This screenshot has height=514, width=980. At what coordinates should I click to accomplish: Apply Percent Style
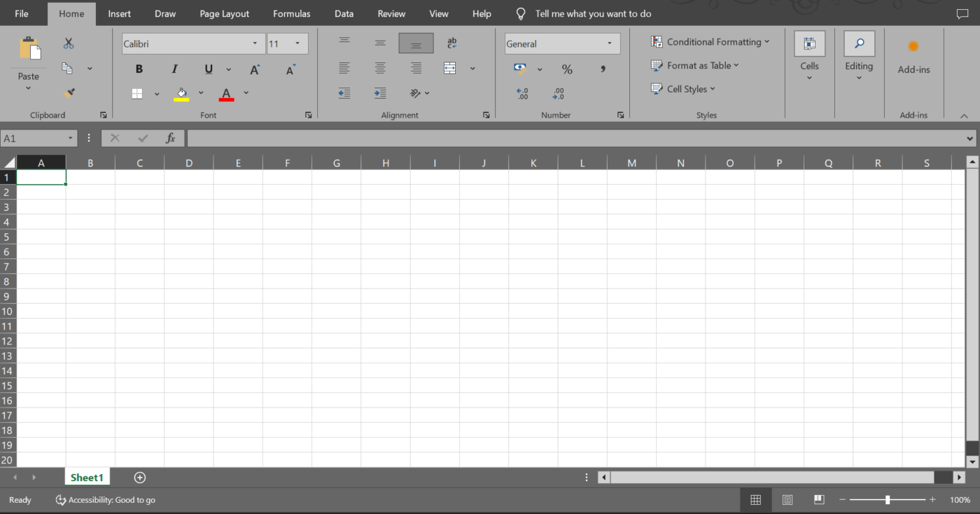click(x=567, y=69)
